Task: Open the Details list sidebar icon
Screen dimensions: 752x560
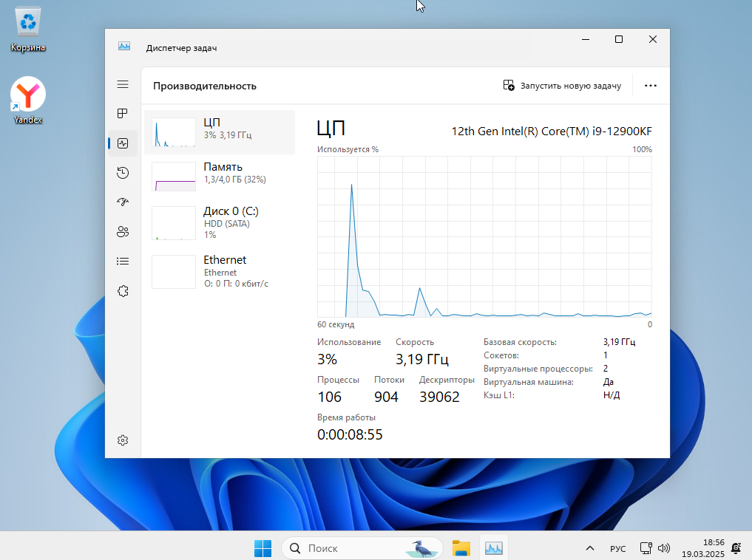Action: pos(123,262)
